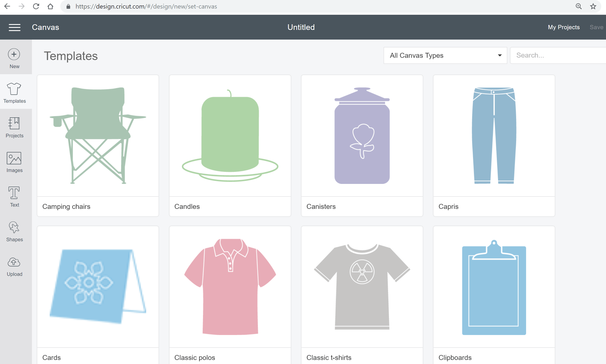This screenshot has width=606, height=364.
Task: Click the browser address bar URL
Action: point(146,6)
